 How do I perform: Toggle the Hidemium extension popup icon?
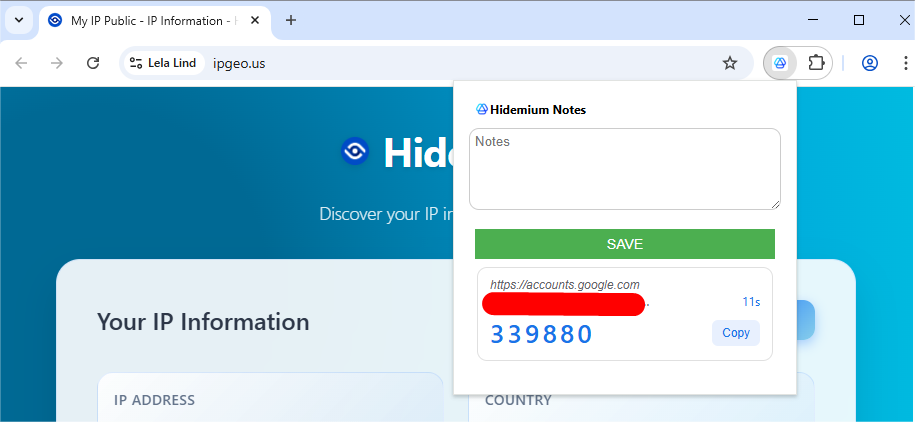tap(780, 63)
